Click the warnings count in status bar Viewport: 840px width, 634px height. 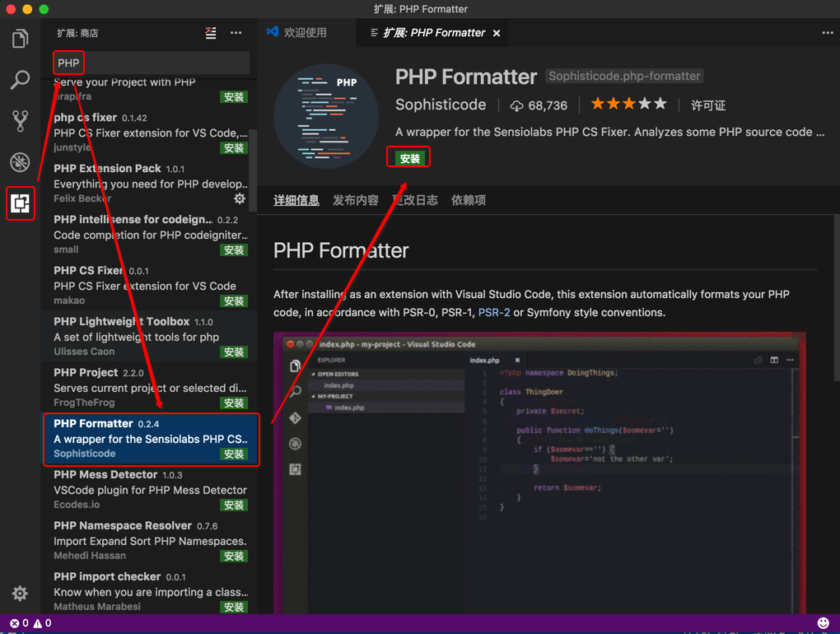pos(43,623)
